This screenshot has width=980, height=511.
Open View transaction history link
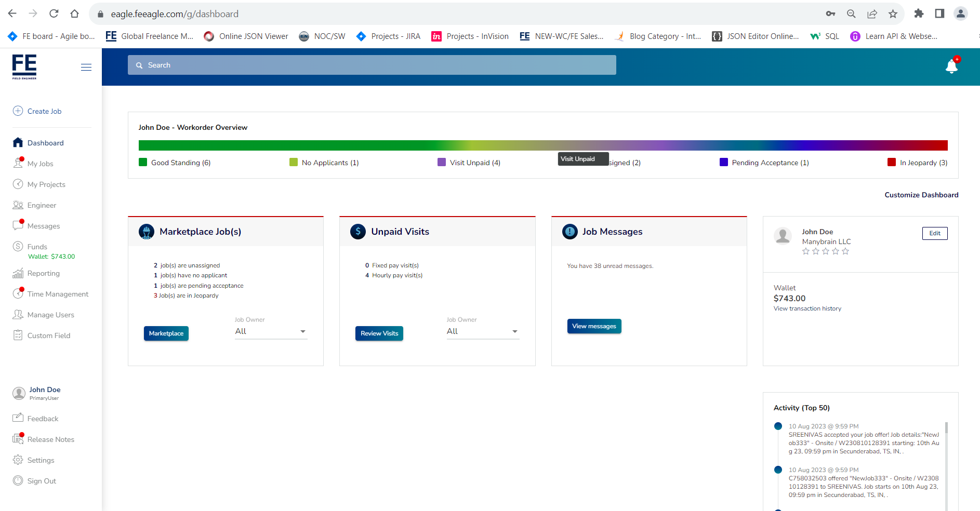(x=807, y=308)
